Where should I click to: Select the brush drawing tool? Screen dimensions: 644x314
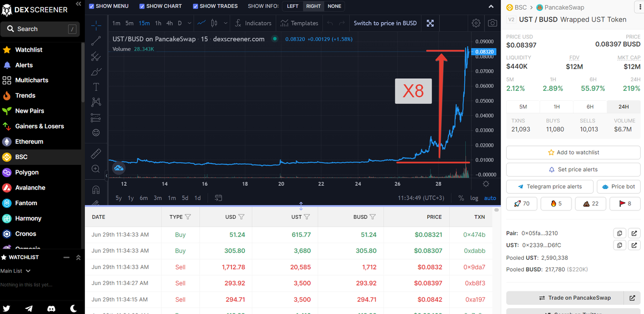pos(96,71)
